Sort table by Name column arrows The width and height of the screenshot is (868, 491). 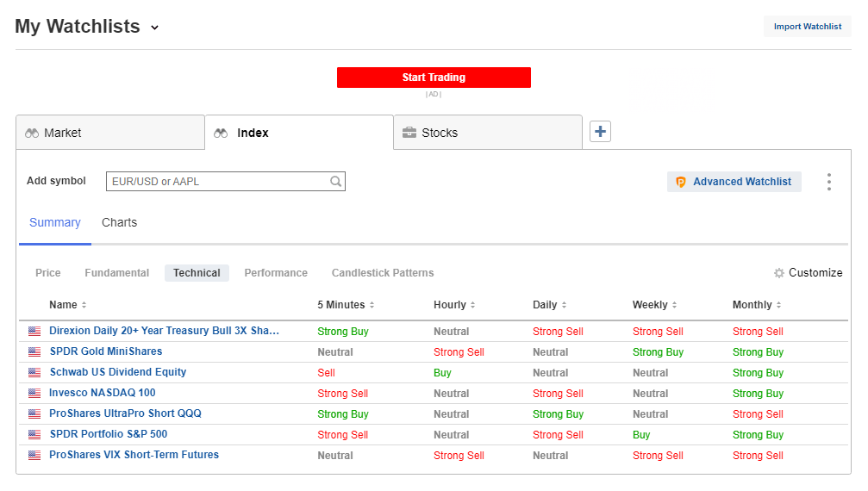pos(84,305)
